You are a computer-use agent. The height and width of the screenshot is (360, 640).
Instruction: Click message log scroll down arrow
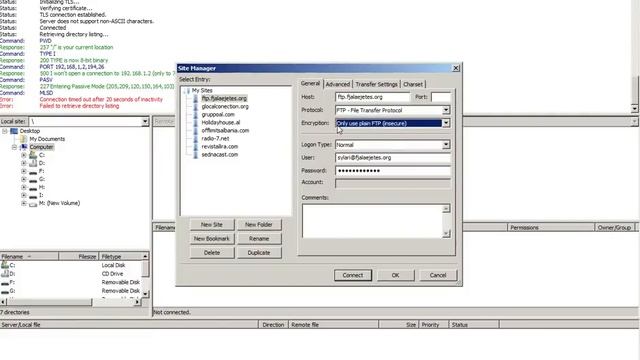634,109
